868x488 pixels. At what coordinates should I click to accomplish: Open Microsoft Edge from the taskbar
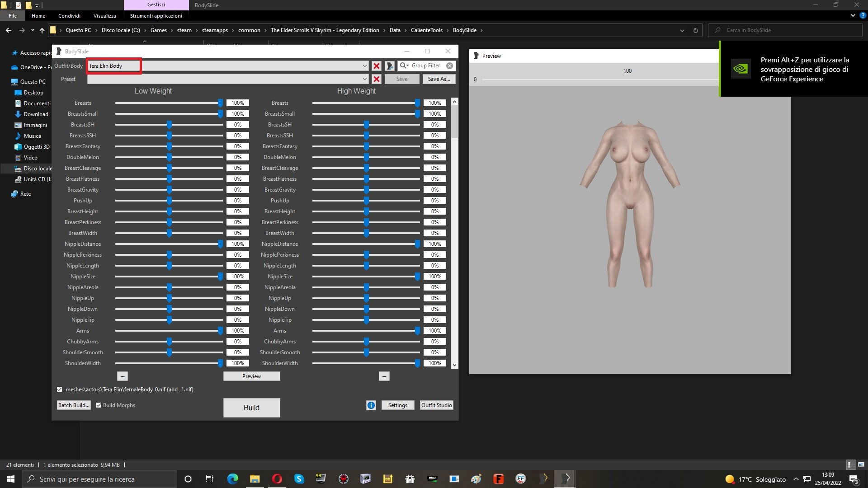(x=232, y=479)
